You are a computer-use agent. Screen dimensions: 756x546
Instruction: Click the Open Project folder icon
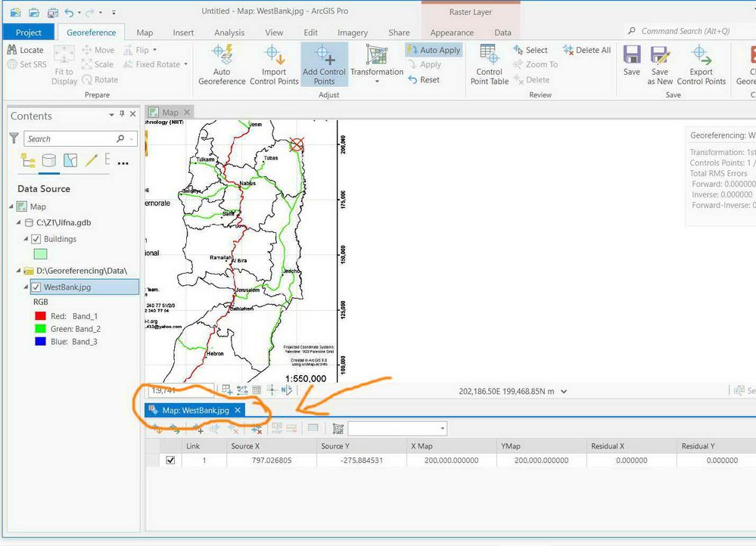[x=34, y=12]
